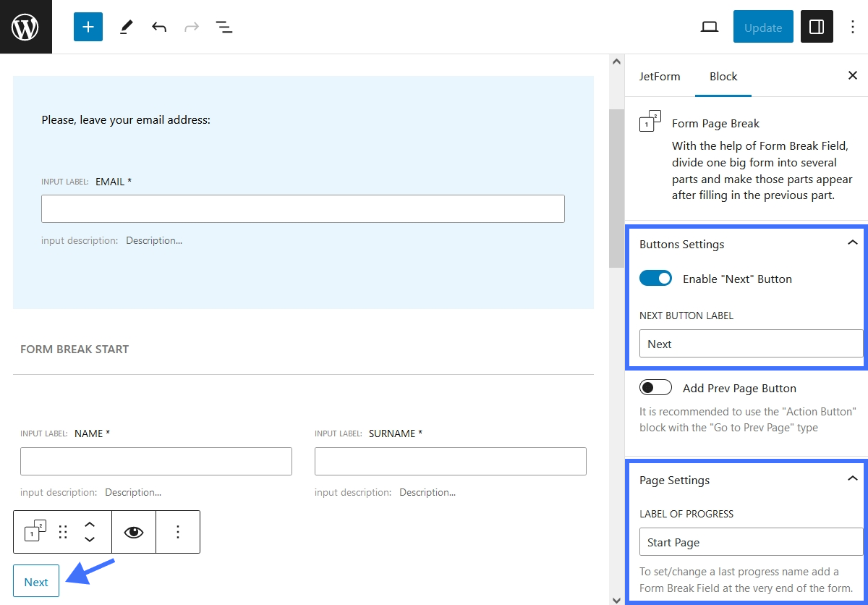868x605 pixels.
Task: Collapse the Buttons Settings section
Action: pos(852,242)
